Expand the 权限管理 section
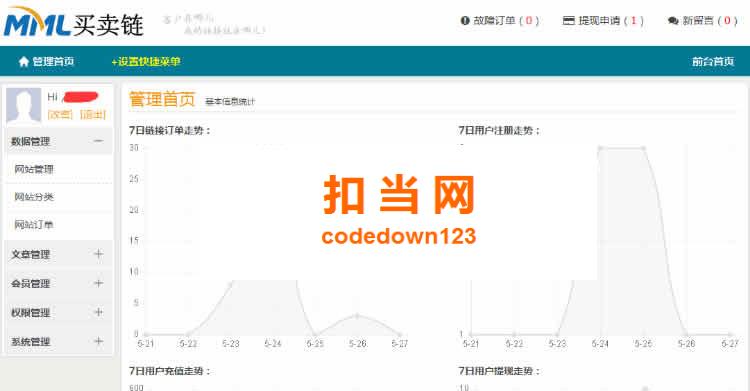The width and height of the screenshot is (750, 391). [x=99, y=312]
